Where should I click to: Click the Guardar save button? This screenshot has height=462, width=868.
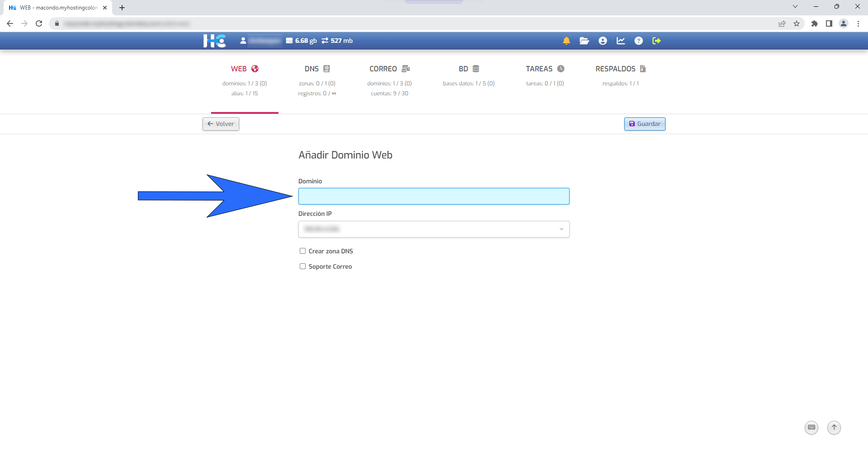(x=645, y=124)
